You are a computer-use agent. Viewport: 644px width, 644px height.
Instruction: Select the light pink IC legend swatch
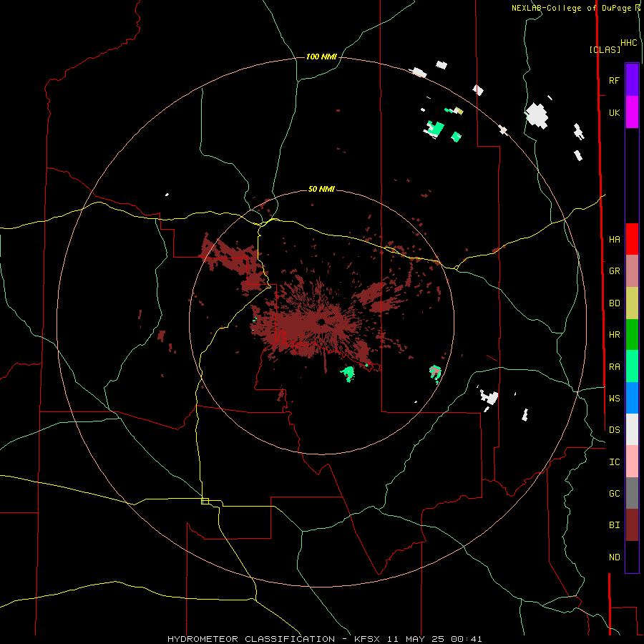tap(632, 462)
